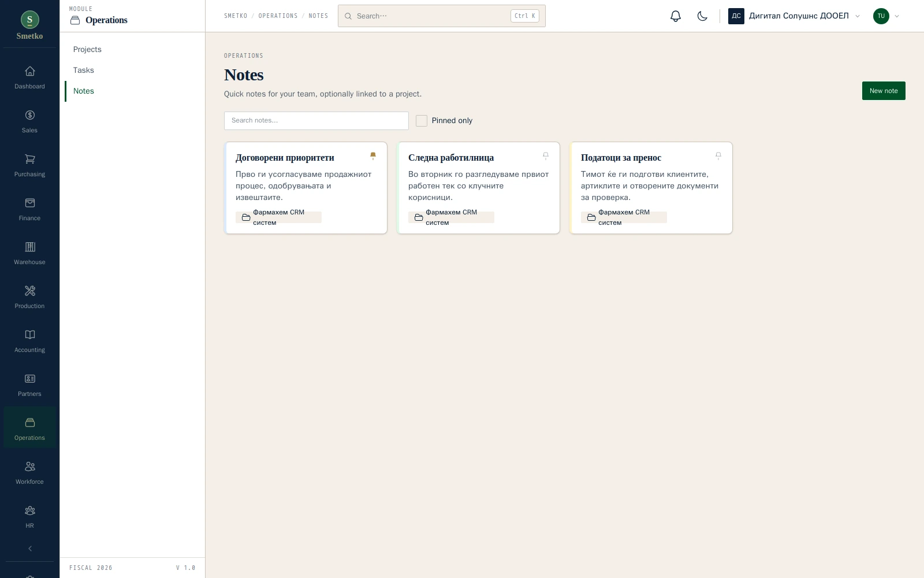Image resolution: width=924 pixels, height=578 pixels.
Task: Open the Следна работилница note title
Action: [x=451, y=158]
